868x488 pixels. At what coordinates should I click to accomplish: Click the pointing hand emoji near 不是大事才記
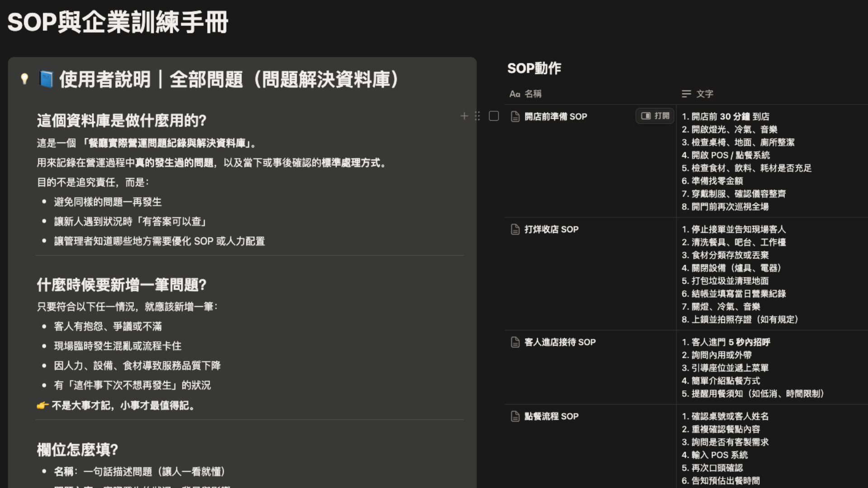pos(42,406)
